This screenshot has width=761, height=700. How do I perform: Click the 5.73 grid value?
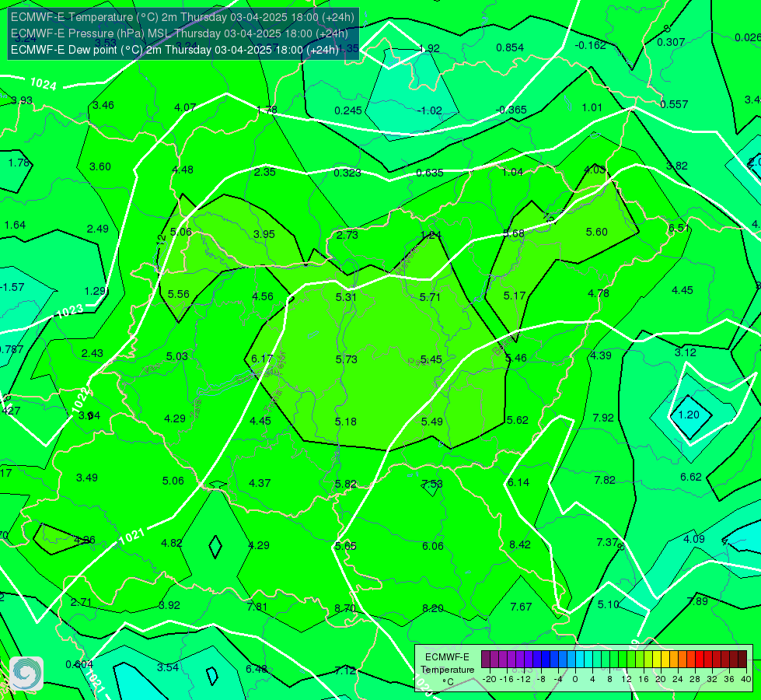click(x=346, y=359)
